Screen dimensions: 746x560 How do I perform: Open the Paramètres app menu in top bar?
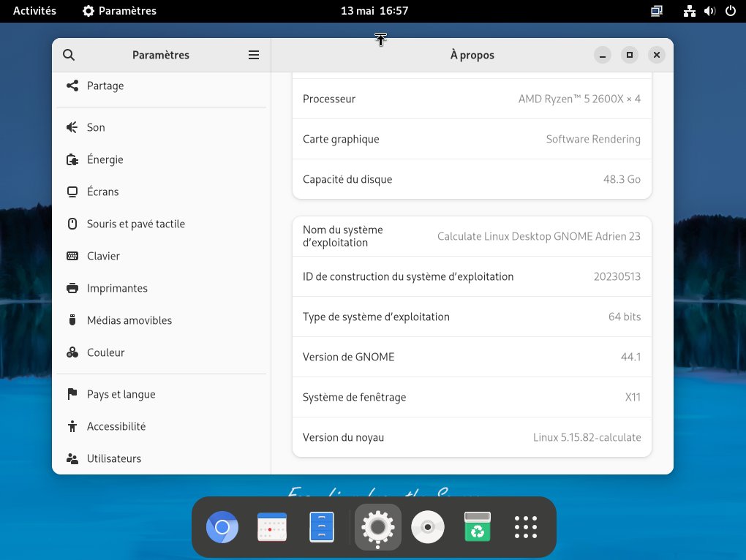tap(119, 11)
